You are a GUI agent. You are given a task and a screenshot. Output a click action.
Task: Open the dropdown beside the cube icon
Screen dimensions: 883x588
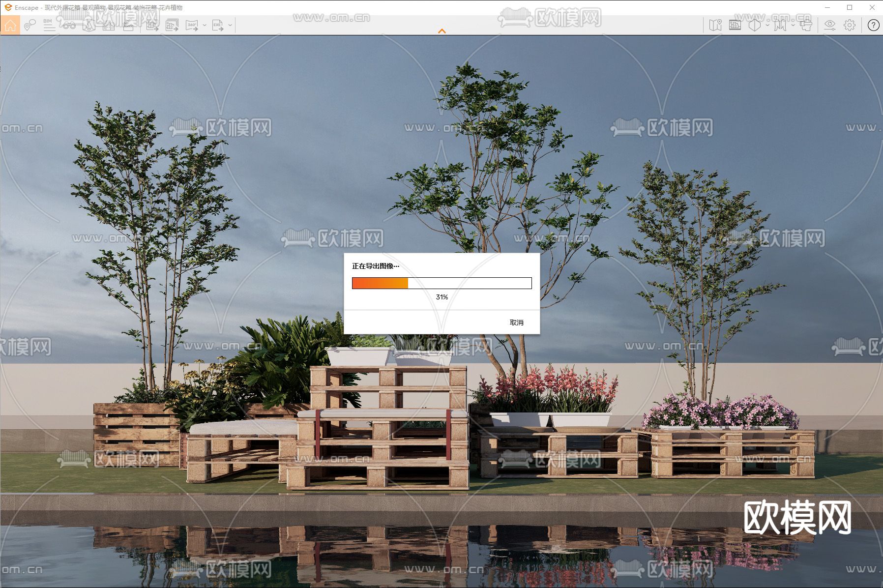click(x=767, y=25)
